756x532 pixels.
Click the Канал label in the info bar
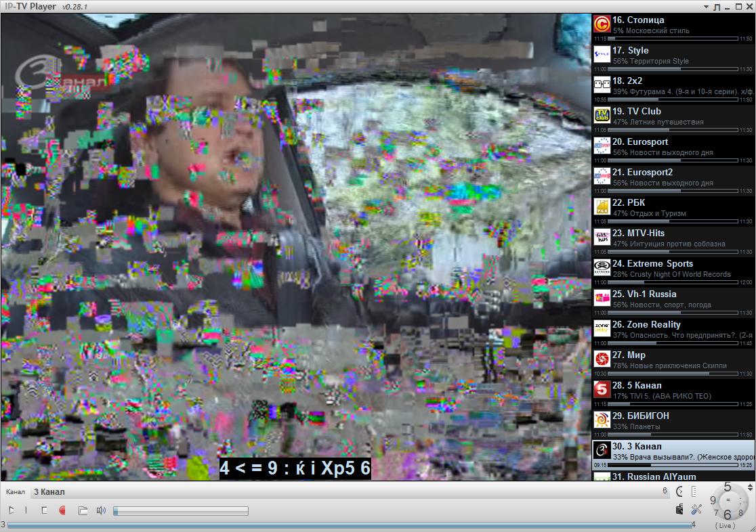tap(16, 492)
